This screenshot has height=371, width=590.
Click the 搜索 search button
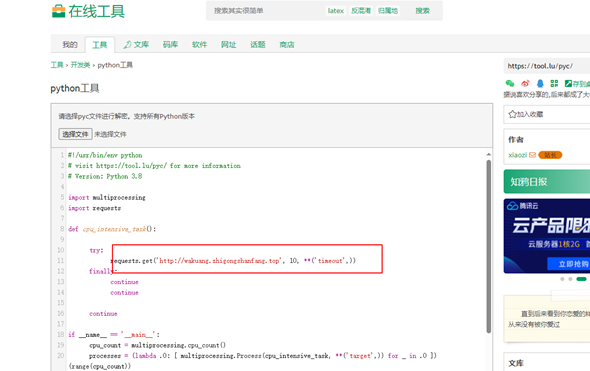[x=423, y=11]
